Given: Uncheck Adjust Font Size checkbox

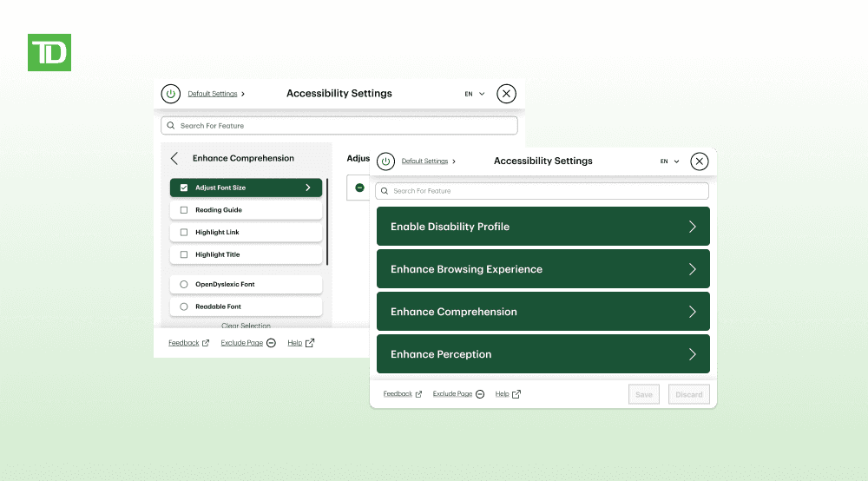Looking at the screenshot, I should pos(184,188).
